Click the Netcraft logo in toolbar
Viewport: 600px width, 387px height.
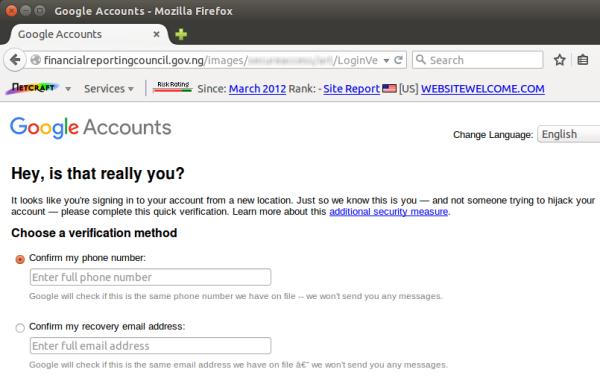point(33,88)
